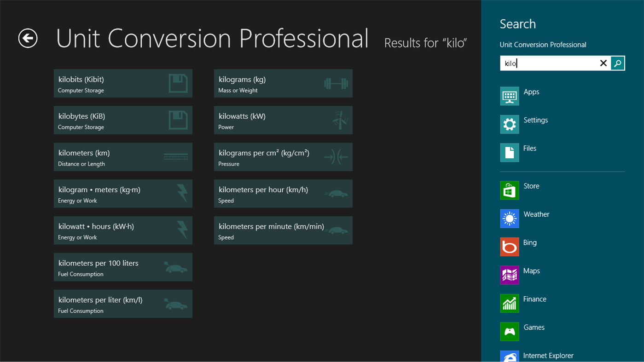Select the kilobits (Kibit) storage tile

123,83
